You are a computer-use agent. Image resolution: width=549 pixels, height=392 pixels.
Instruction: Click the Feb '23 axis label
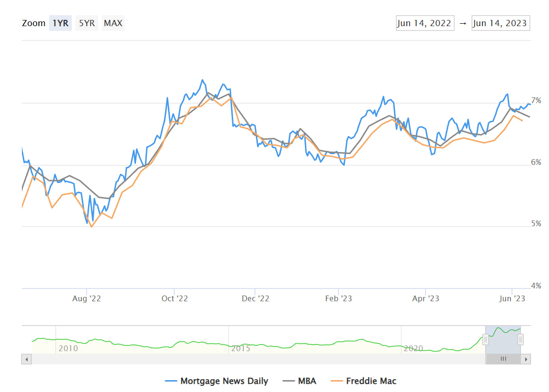coord(338,299)
